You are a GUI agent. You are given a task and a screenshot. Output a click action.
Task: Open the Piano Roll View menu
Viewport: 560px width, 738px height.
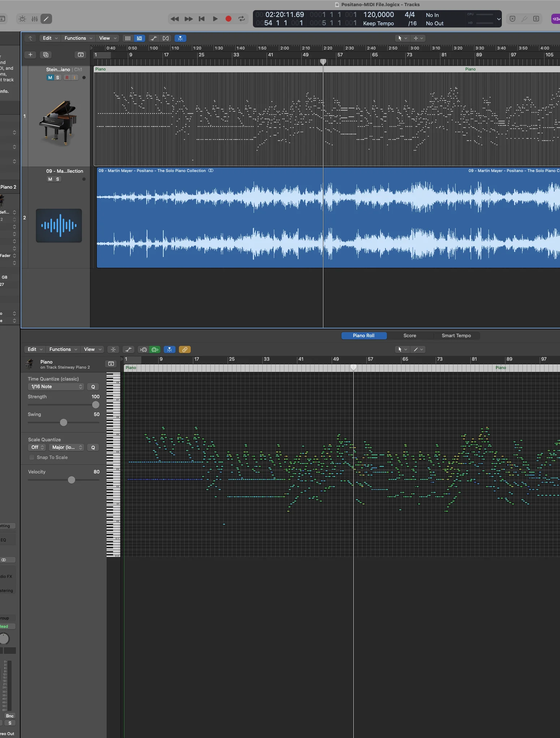pyautogui.click(x=92, y=349)
